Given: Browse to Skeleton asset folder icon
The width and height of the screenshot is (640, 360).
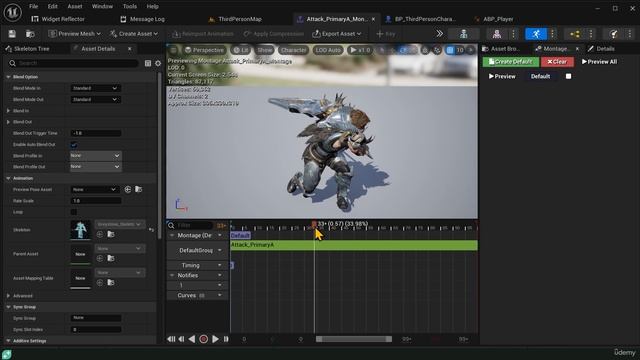Looking at the screenshot, I should pos(111,234).
